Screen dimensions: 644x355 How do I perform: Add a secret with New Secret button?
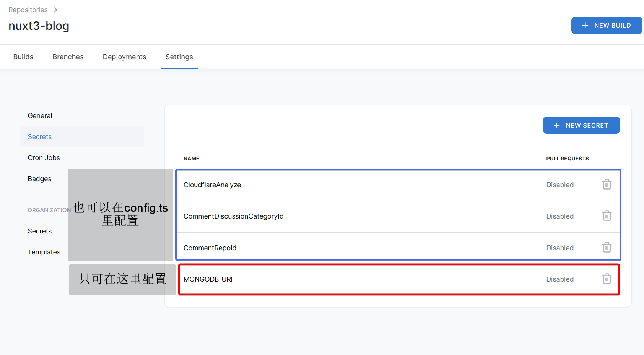tap(581, 125)
